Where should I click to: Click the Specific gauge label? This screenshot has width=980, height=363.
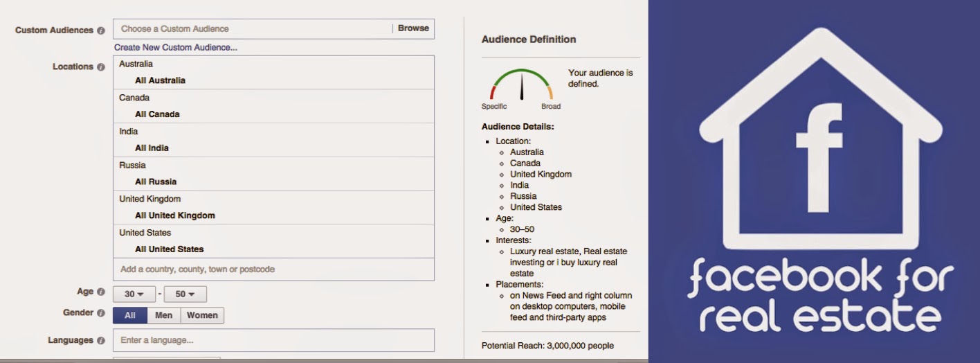(x=494, y=107)
